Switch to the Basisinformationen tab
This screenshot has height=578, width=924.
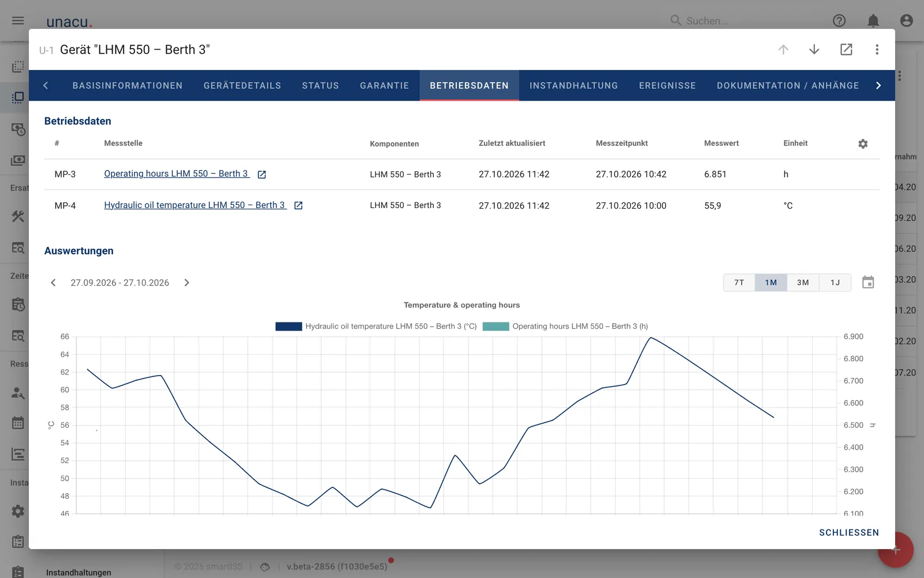[128, 86]
